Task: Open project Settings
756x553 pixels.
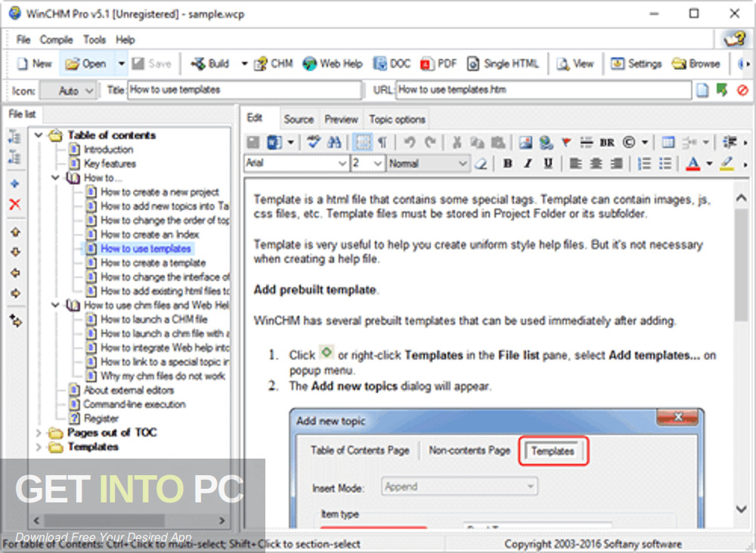Action: pos(636,63)
